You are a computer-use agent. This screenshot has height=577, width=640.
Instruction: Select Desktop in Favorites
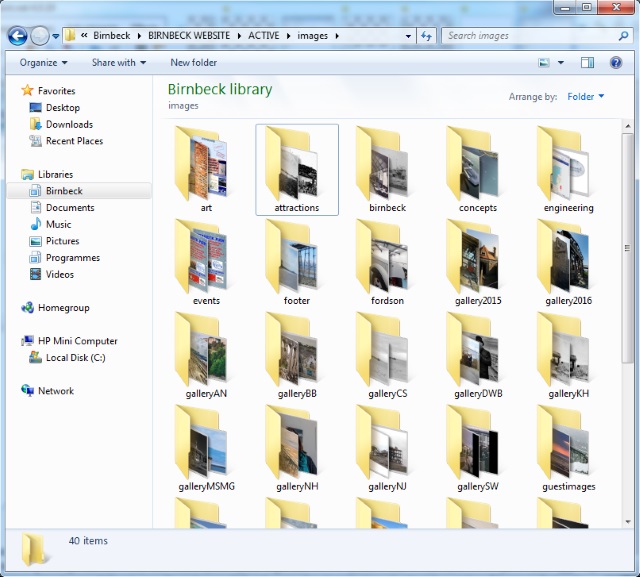[62, 108]
